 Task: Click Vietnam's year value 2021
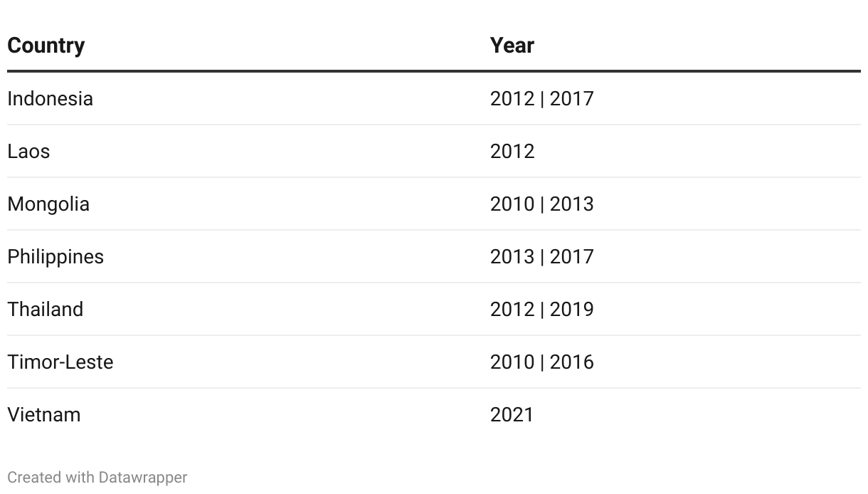pos(512,414)
